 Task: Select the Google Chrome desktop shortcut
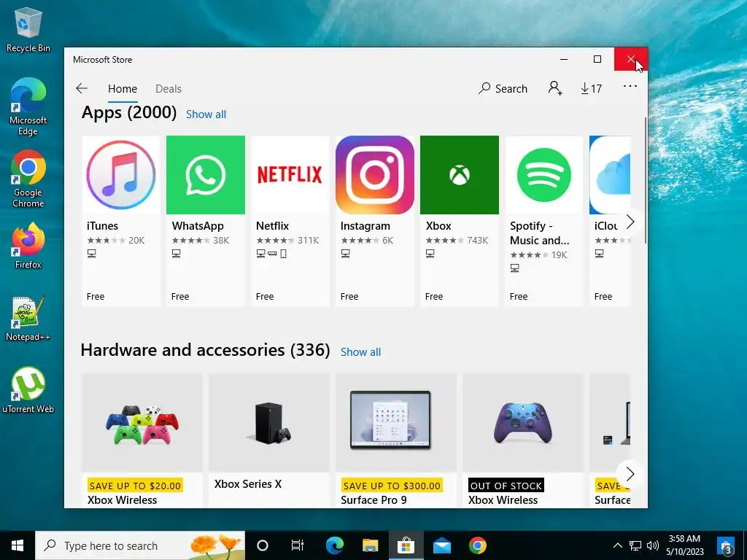[28, 179]
